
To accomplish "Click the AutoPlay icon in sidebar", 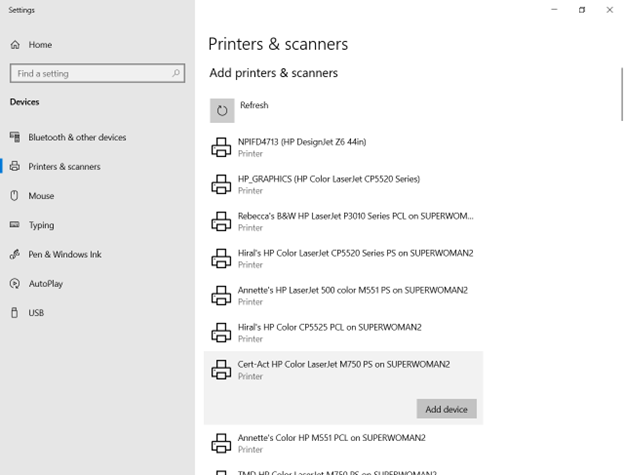I will coord(15,284).
